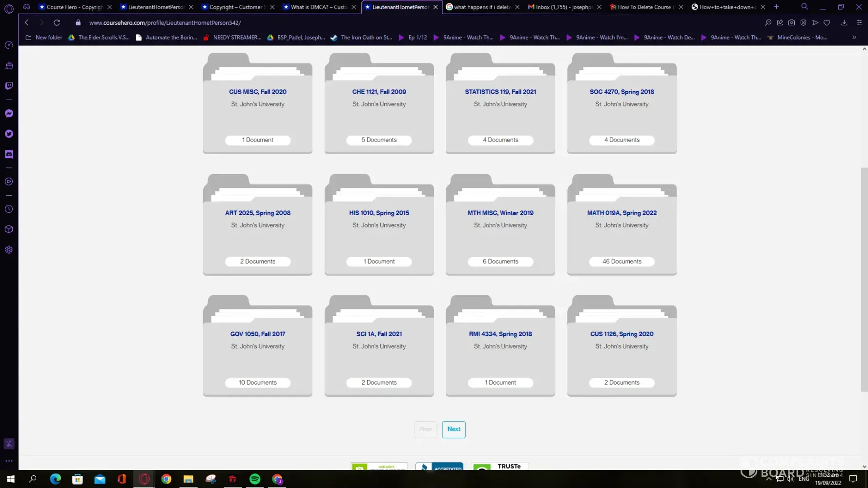Switch to Course Hero - Copyright tab
Screen dimensions: 868x488
coord(75,7)
